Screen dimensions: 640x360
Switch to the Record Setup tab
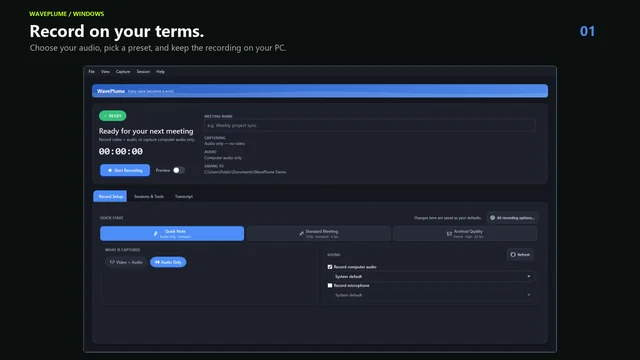click(x=110, y=196)
